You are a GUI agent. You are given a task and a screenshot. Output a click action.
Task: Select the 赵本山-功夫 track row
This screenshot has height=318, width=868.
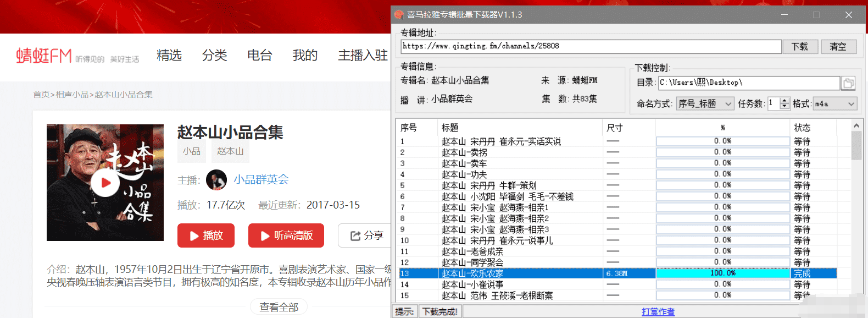point(617,174)
